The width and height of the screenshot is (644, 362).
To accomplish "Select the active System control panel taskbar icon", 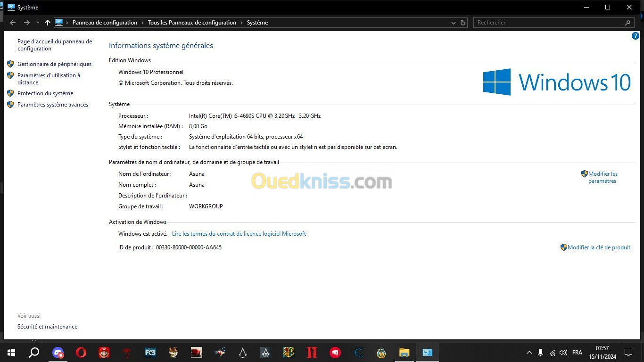I will [428, 352].
